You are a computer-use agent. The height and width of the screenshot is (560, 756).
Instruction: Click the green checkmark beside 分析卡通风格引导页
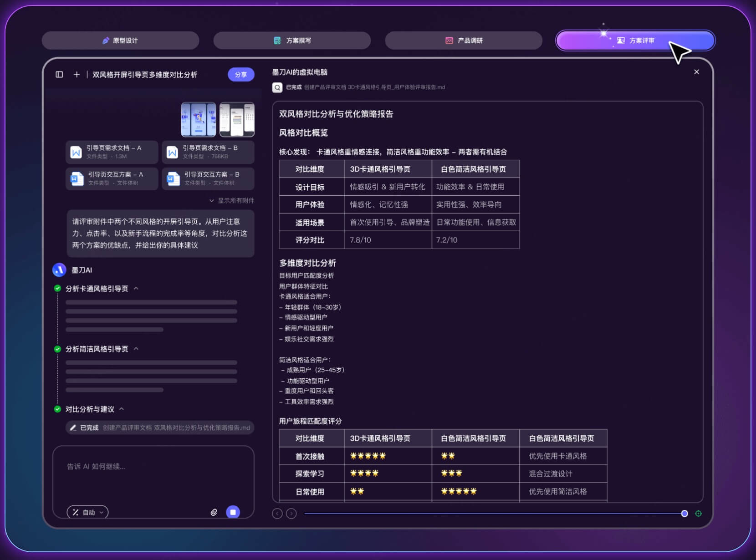[57, 288]
